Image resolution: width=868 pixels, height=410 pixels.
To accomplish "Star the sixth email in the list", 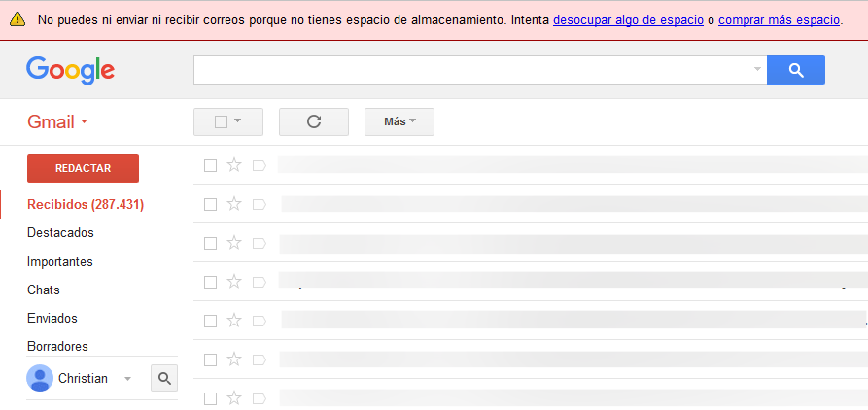I will 234,359.
